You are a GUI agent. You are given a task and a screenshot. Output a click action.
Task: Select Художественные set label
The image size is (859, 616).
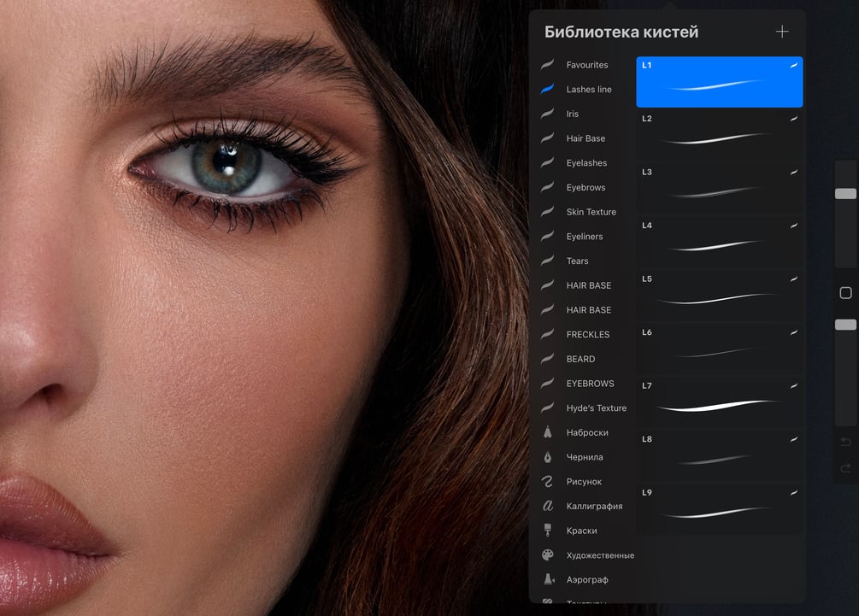600,555
